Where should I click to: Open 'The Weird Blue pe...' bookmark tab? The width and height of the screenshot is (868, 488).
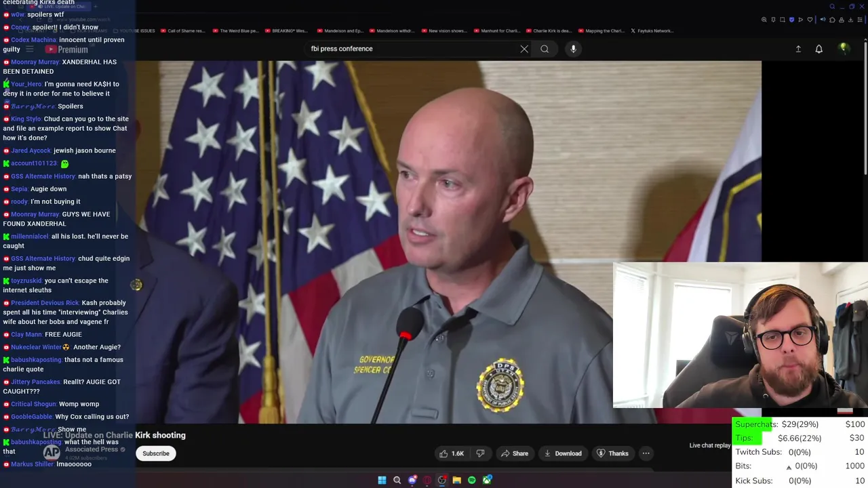click(x=235, y=30)
